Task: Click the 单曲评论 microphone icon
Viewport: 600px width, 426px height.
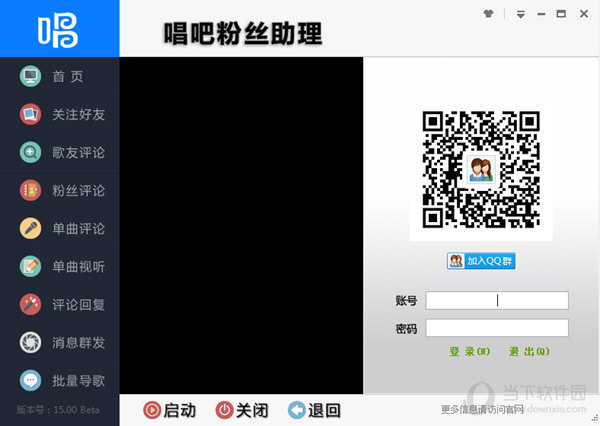Action: 30,229
